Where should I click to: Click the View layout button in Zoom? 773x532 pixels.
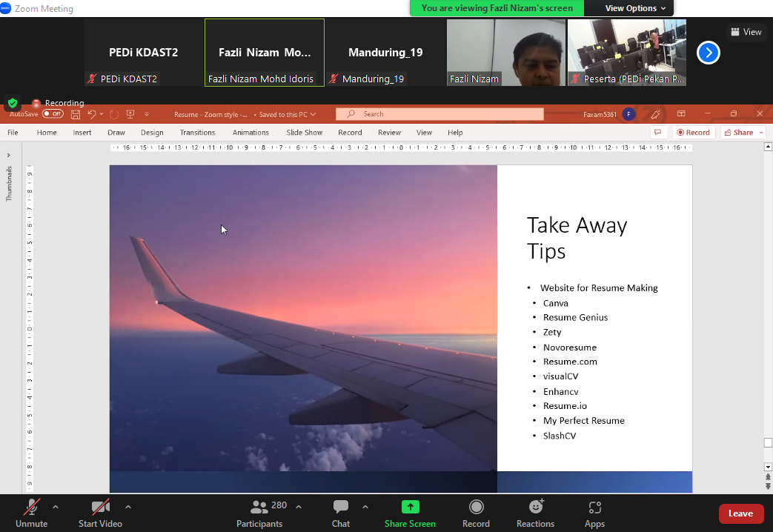746,32
